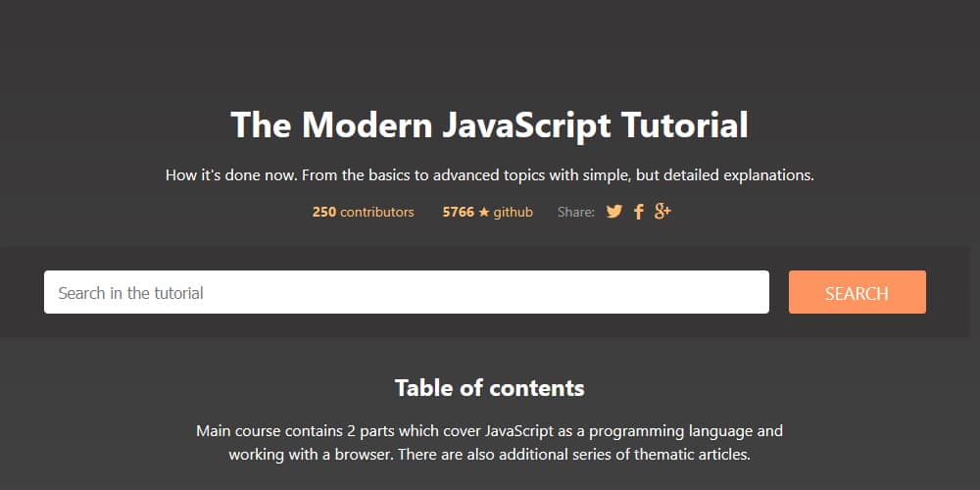
Task: Click the number 250 in contributors
Action: tap(324, 212)
